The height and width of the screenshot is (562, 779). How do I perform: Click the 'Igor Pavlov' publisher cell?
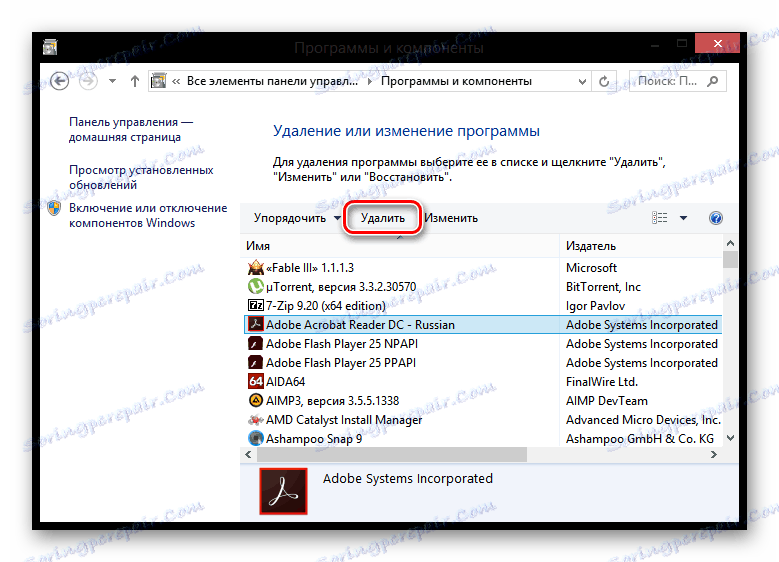[x=595, y=306]
